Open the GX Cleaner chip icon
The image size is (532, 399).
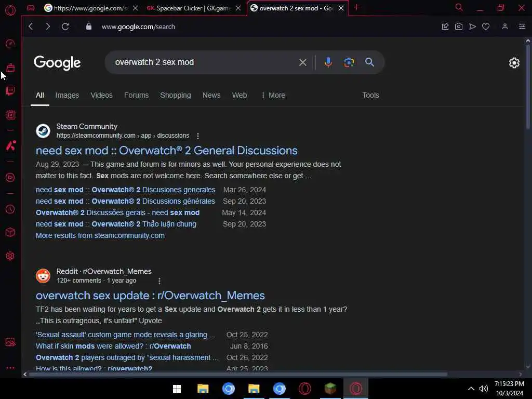click(10, 115)
